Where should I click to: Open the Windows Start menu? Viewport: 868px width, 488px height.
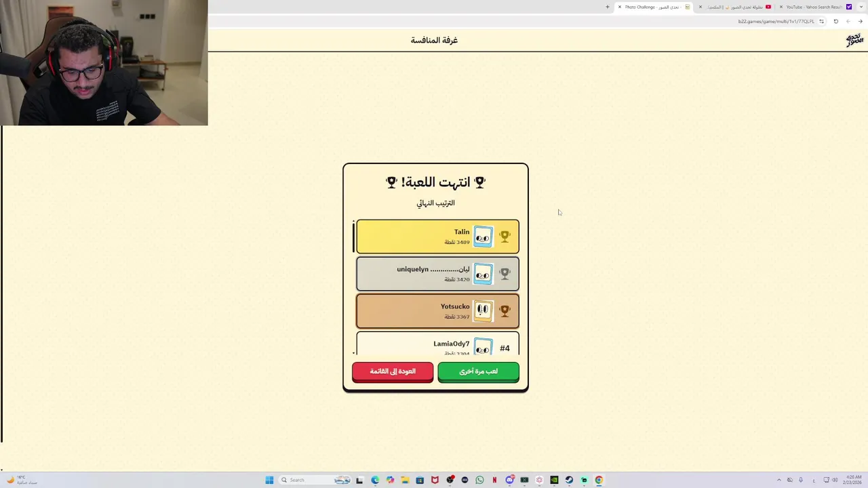click(269, 480)
